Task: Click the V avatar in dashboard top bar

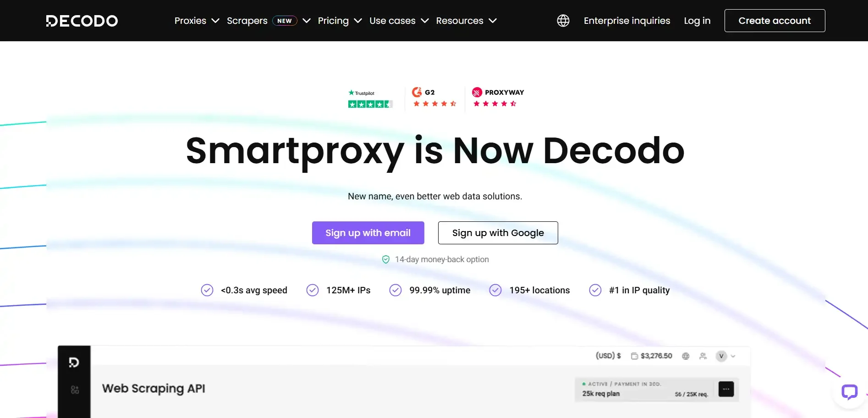Action: [721, 356]
